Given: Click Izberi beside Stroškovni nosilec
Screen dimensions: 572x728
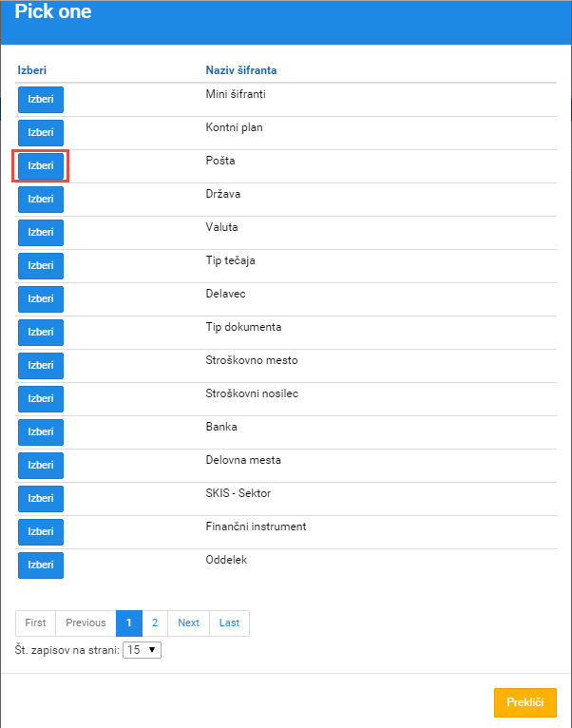Looking at the screenshot, I should pos(41,399).
